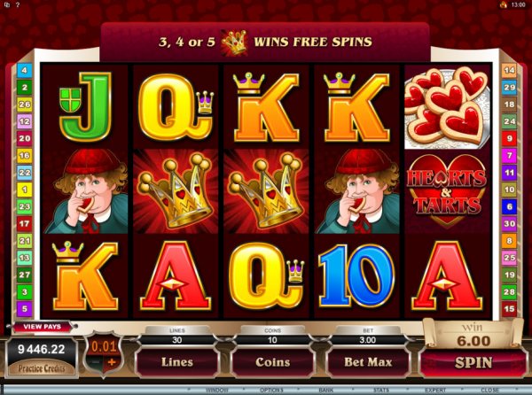Select payline marker 14 on the right
This screenshot has height=395, width=532.
click(509, 71)
